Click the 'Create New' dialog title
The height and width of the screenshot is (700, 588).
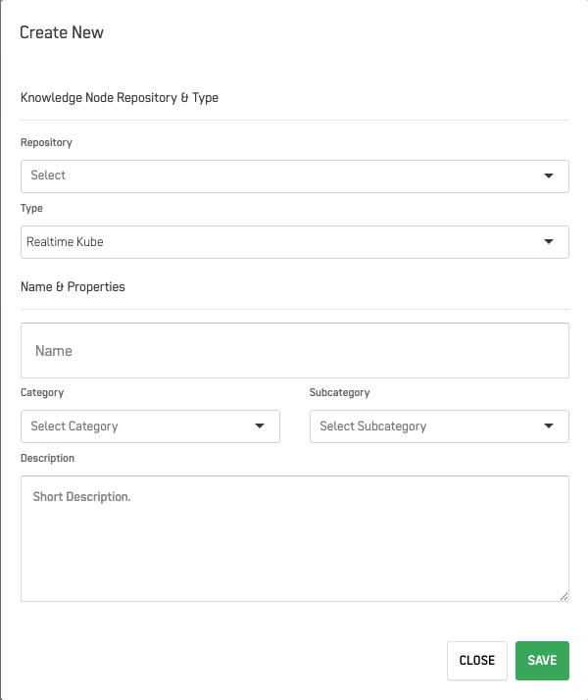click(x=62, y=32)
